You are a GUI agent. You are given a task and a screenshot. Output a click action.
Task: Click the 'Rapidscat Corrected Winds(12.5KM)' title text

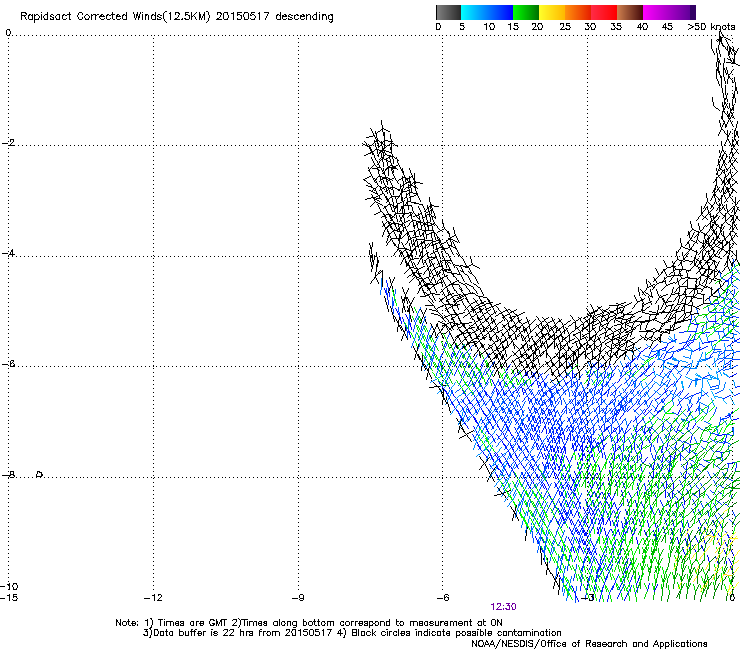[x=115, y=17]
